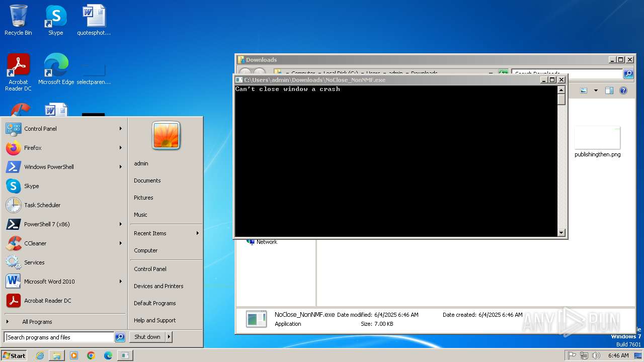Click console scrollbar down arrow

pos(561,233)
